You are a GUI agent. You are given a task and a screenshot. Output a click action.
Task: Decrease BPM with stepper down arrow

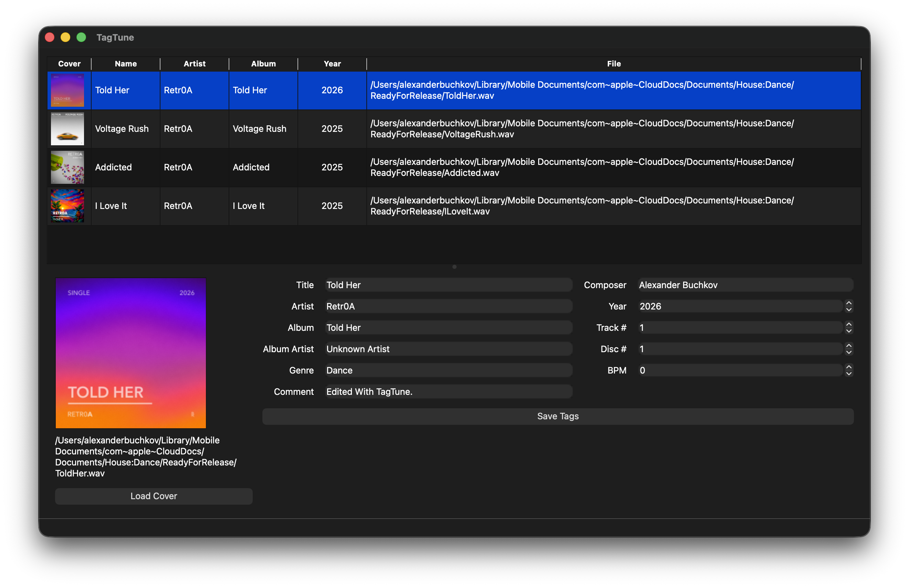point(849,374)
